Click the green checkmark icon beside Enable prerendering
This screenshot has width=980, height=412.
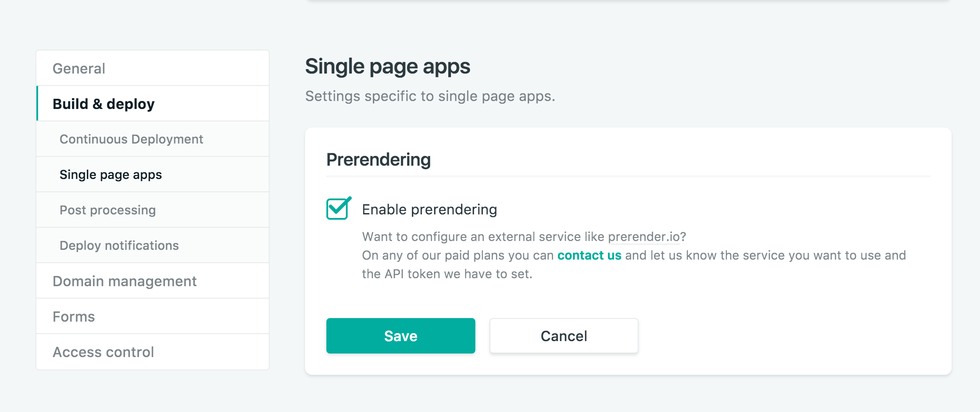pyautogui.click(x=337, y=209)
